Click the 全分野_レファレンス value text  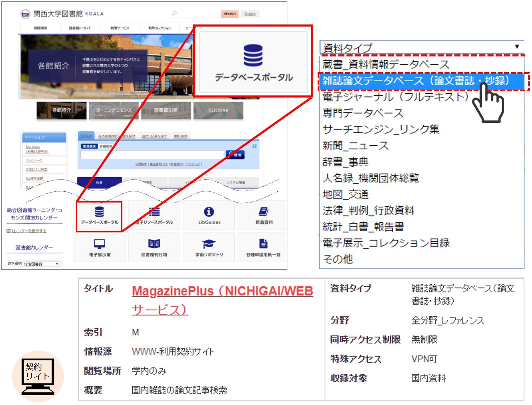(447, 320)
